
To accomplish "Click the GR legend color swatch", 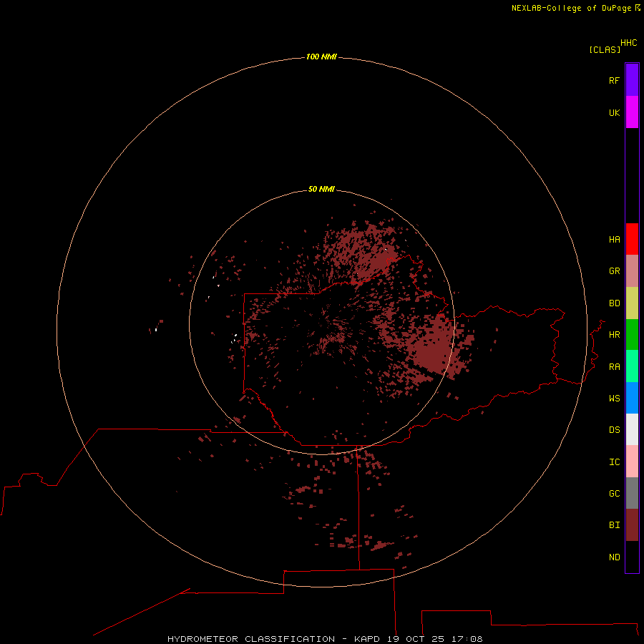I will pyautogui.click(x=632, y=271).
